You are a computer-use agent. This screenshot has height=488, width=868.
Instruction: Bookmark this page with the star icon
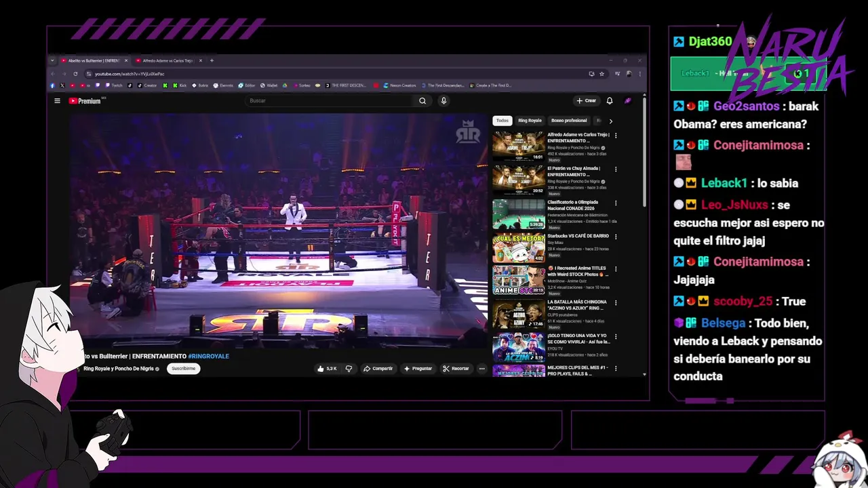tap(601, 74)
